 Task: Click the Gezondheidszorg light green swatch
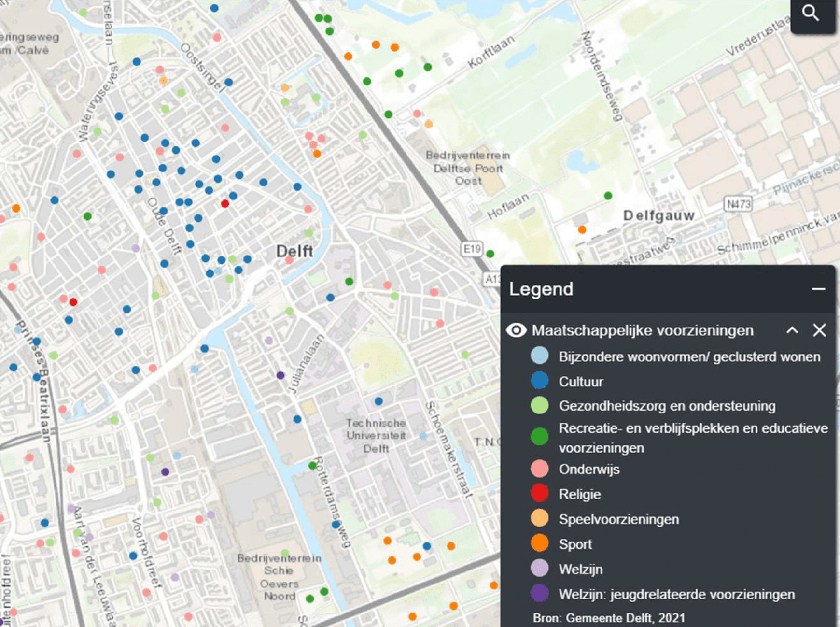coord(539,405)
